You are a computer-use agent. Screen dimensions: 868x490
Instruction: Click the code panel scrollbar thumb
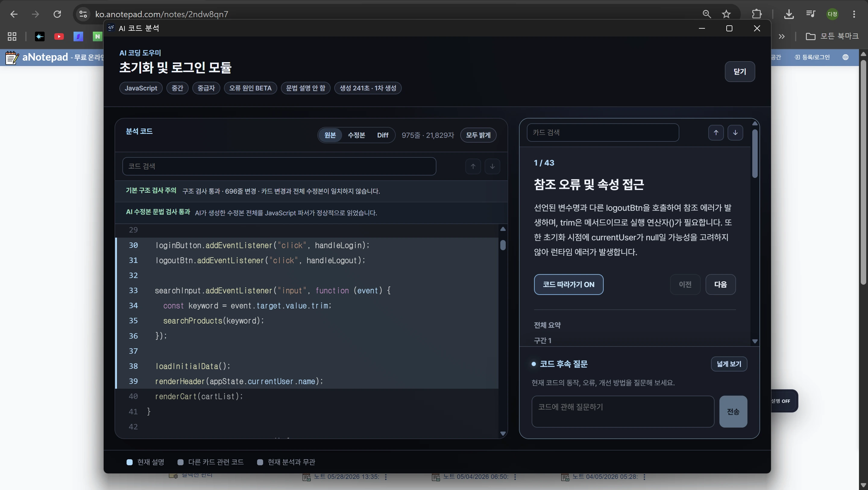[503, 245]
